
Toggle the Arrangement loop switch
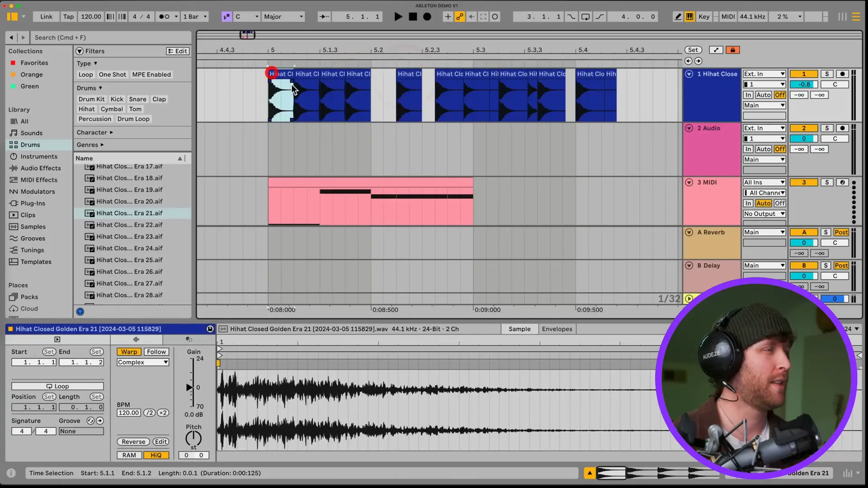point(585,17)
